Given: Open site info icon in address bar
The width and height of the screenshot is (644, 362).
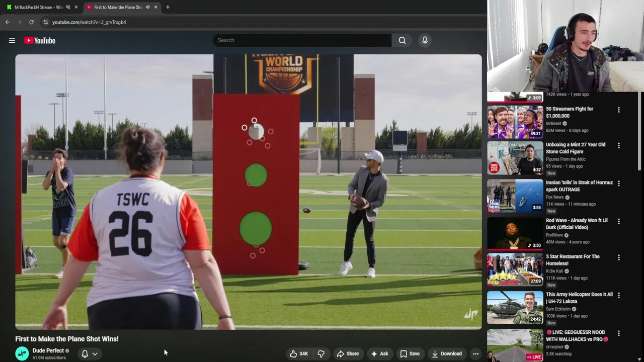Looking at the screenshot, I should click(45, 22).
